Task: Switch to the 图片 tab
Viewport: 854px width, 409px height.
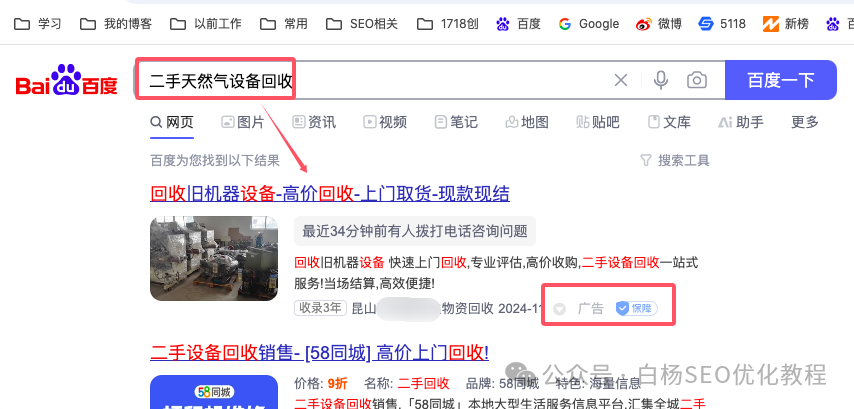Action: point(242,122)
